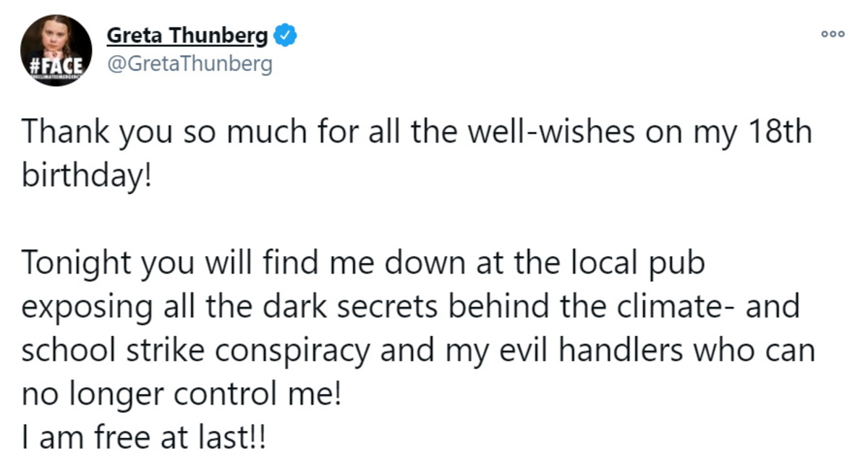Click the Greta Thunberg display name
868x467 pixels.
[187, 35]
